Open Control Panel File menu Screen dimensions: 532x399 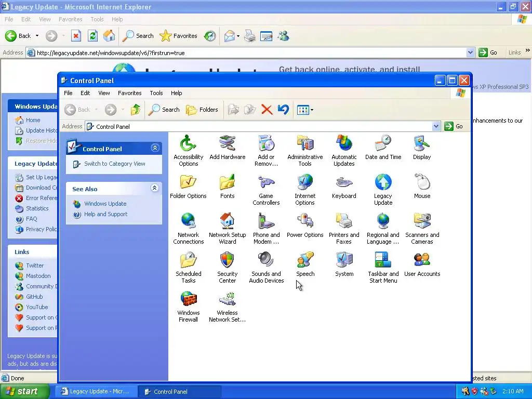point(68,93)
